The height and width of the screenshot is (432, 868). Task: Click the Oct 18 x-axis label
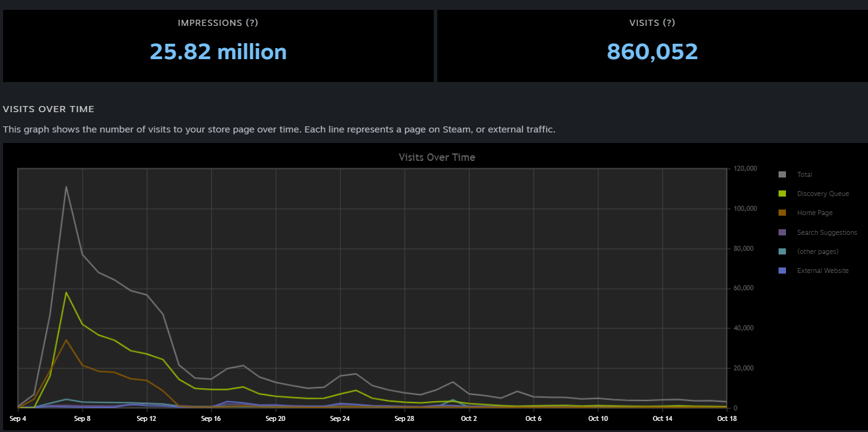(727, 418)
